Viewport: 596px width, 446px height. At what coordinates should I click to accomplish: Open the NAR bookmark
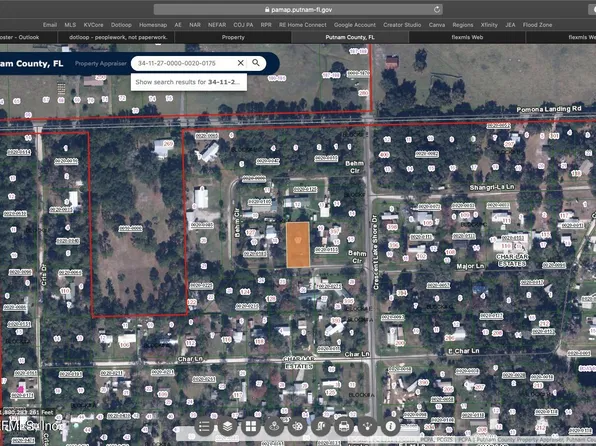click(195, 25)
